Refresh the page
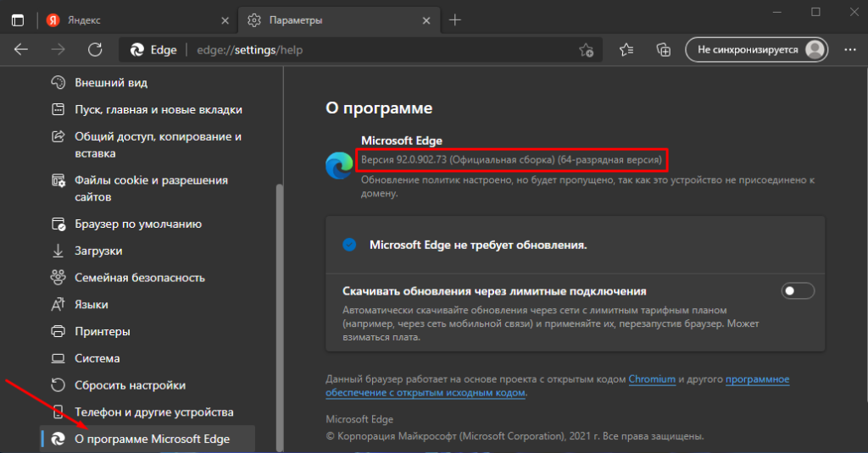This screenshot has width=868, height=453. (95, 50)
